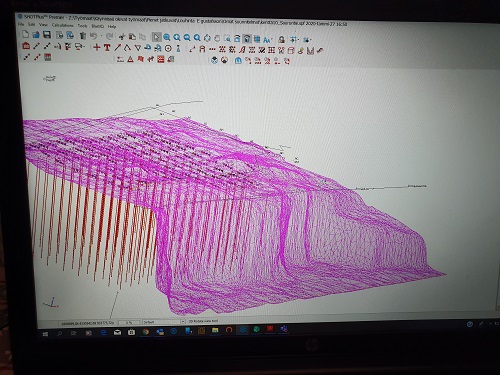Toggle the highlighted 3D view mode button
Viewport: 500px width, 375px height.
click(x=247, y=39)
